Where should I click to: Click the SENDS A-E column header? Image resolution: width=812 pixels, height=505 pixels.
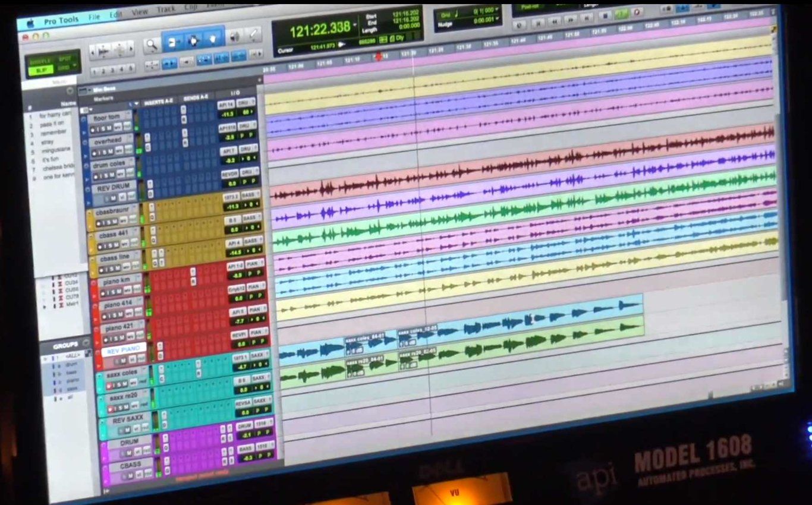[196, 98]
